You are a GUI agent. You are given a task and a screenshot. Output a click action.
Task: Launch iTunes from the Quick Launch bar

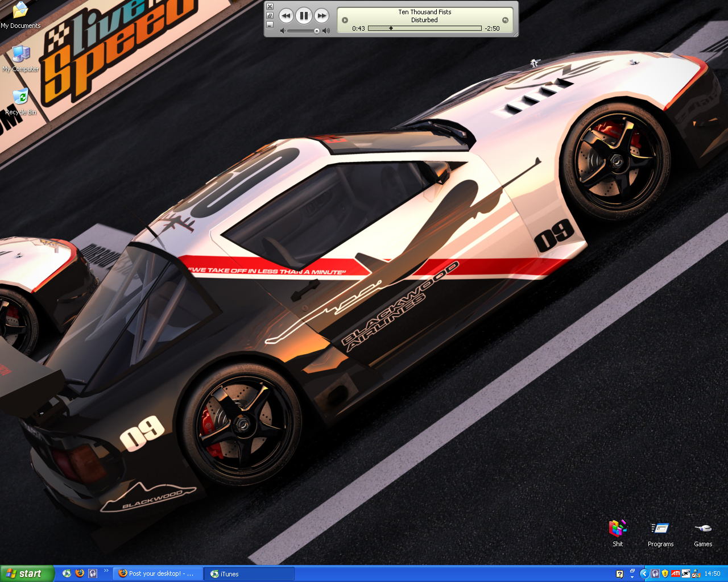67,573
